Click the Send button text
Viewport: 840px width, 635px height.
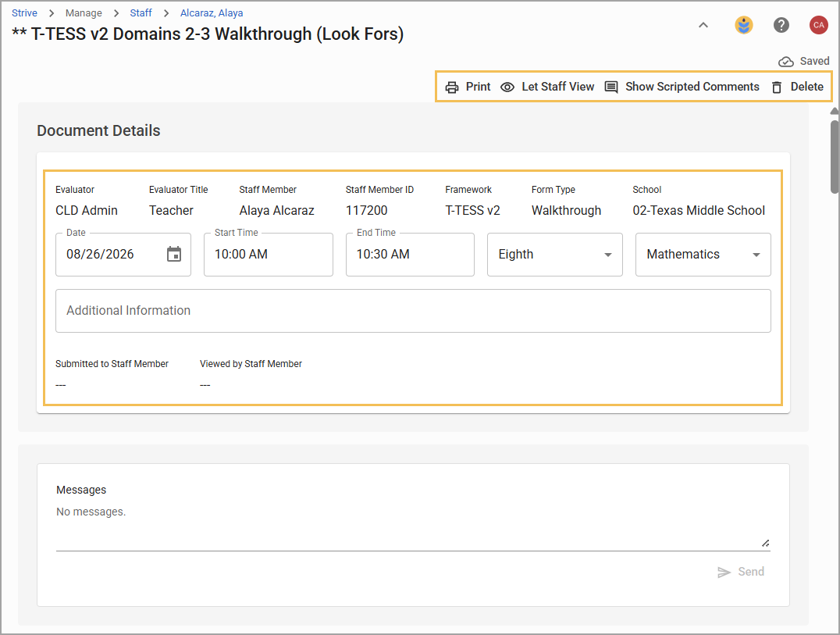point(751,572)
